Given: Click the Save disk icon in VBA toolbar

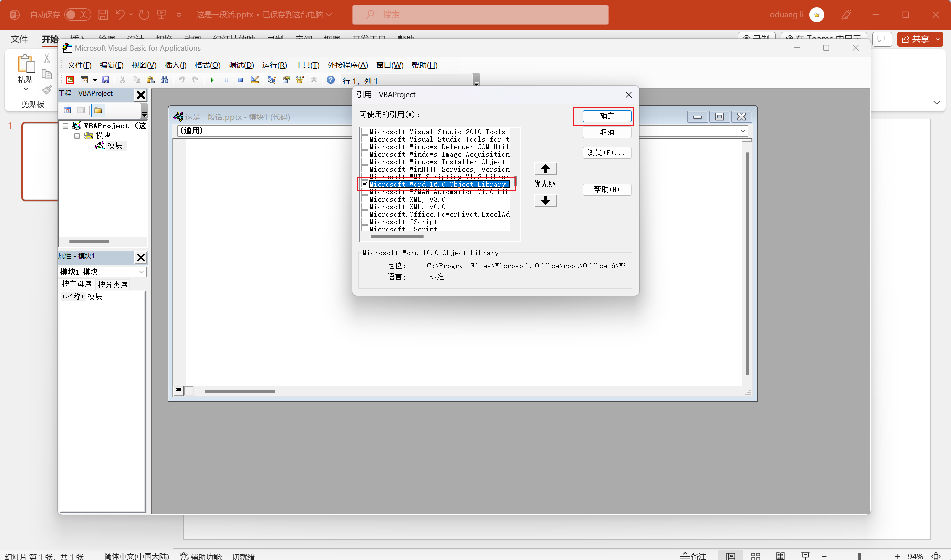Looking at the screenshot, I should pyautogui.click(x=106, y=80).
